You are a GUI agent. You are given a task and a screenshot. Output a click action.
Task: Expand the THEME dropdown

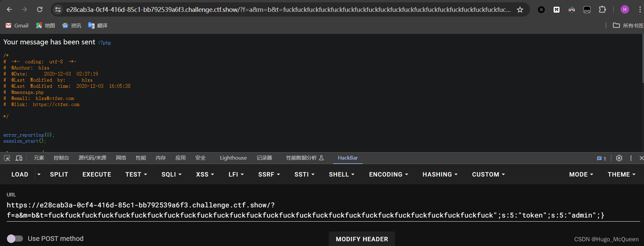point(621,175)
